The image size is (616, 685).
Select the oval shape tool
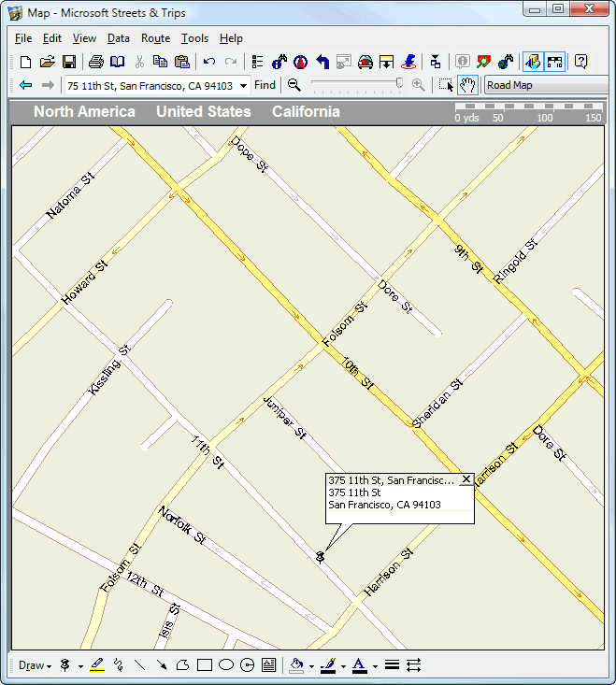[226, 665]
